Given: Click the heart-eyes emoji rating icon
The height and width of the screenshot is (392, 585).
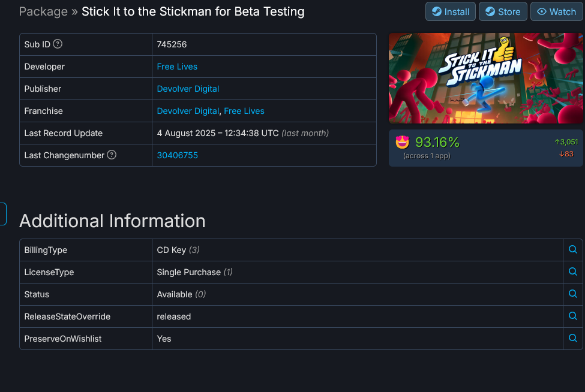Looking at the screenshot, I should pyautogui.click(x=402, y=143).
